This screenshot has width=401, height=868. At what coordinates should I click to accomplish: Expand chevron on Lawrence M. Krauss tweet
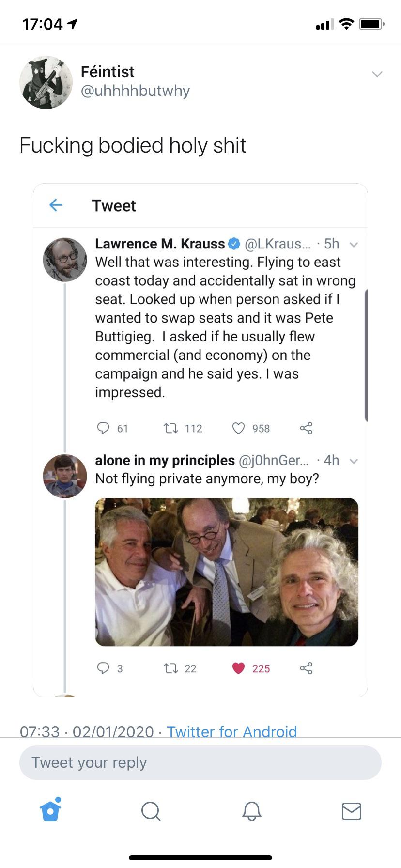pos(354,245)
